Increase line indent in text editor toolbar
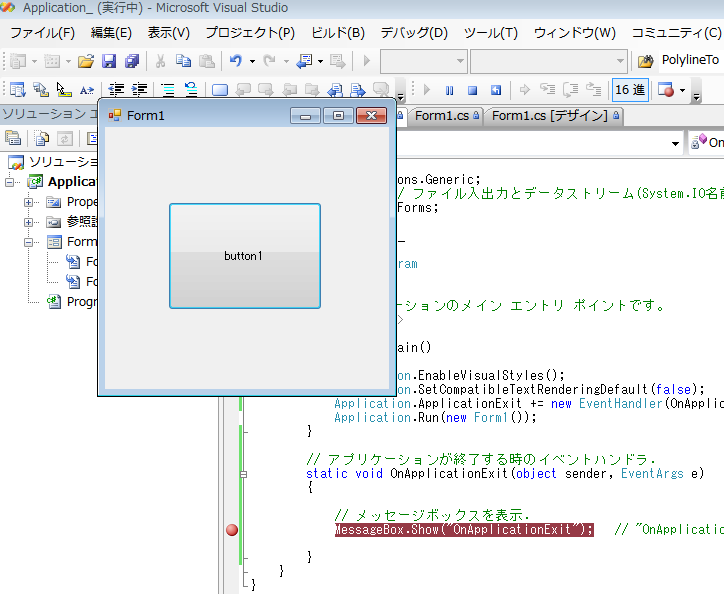The image size is (724, 594). 139,90
